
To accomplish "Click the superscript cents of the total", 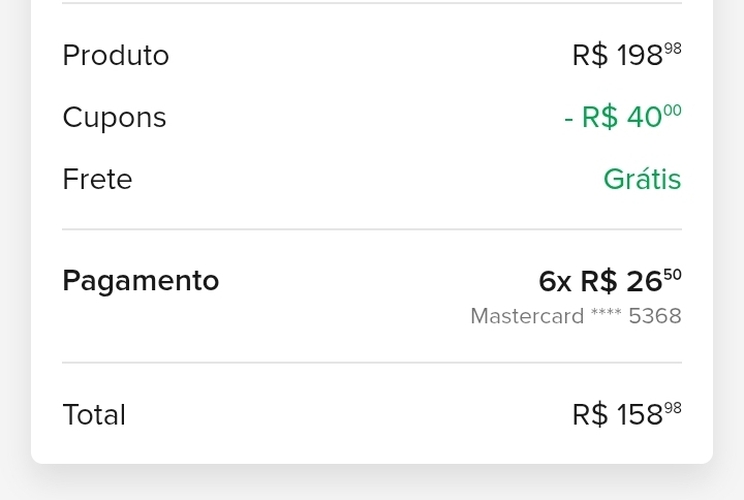I will [x=673, y=407].
